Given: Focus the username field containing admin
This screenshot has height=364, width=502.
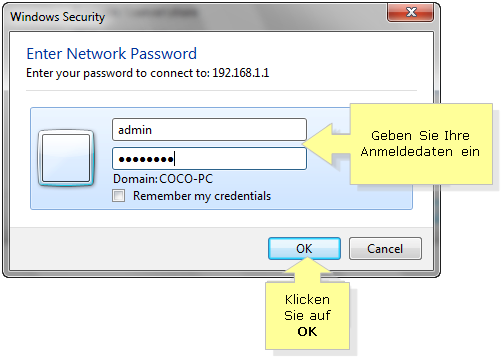Looking at the screenshot, I should (209, 130).
